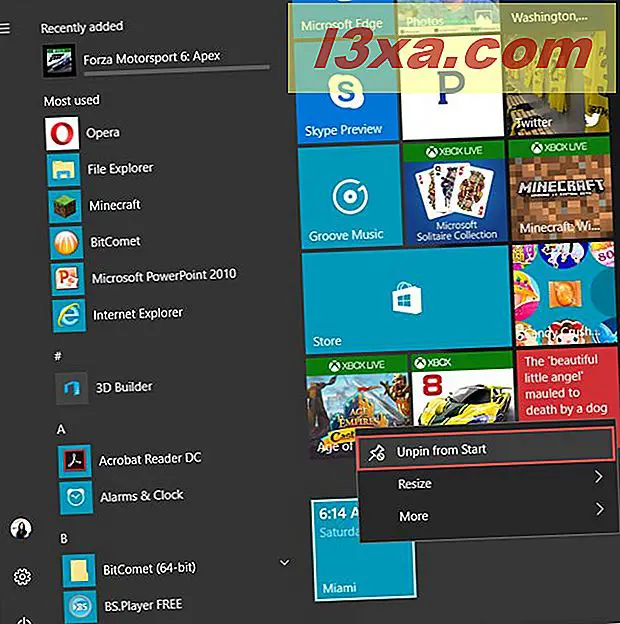Screen dimensions: 620x624
Task: Launch Alarms & Clock icon
Action: (x=76, y=497)
